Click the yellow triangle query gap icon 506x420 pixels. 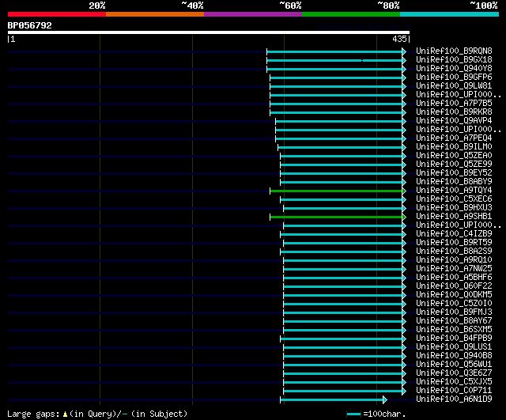click(x=65, y=414)
